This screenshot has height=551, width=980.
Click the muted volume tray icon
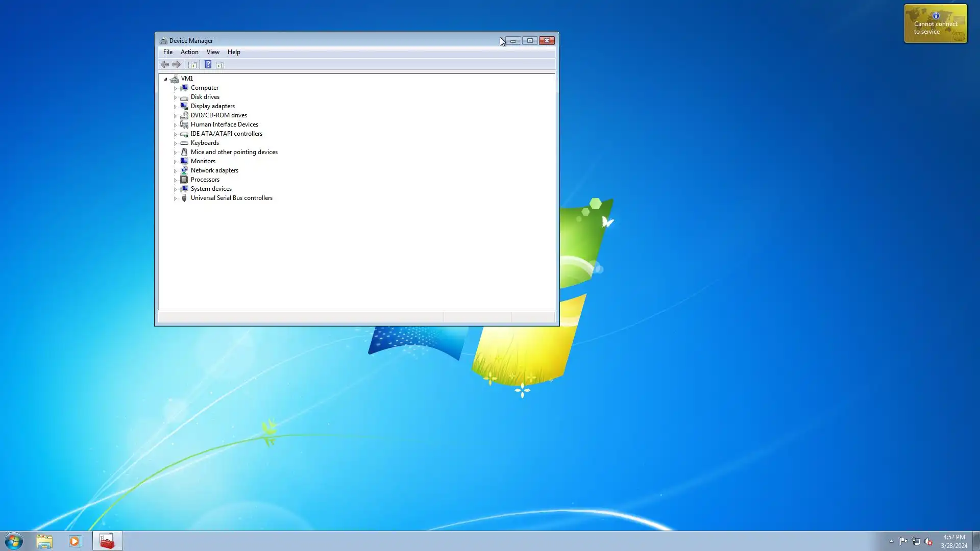928,541
